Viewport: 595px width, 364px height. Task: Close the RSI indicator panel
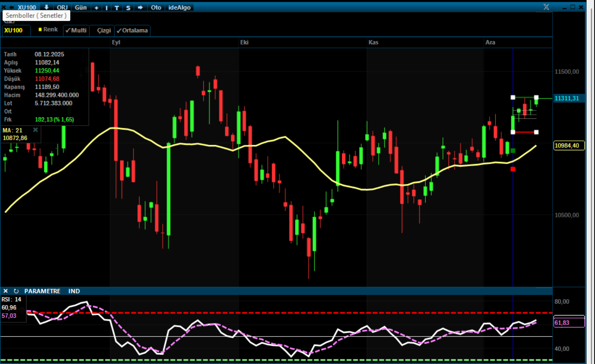click(x=5, y=291)
